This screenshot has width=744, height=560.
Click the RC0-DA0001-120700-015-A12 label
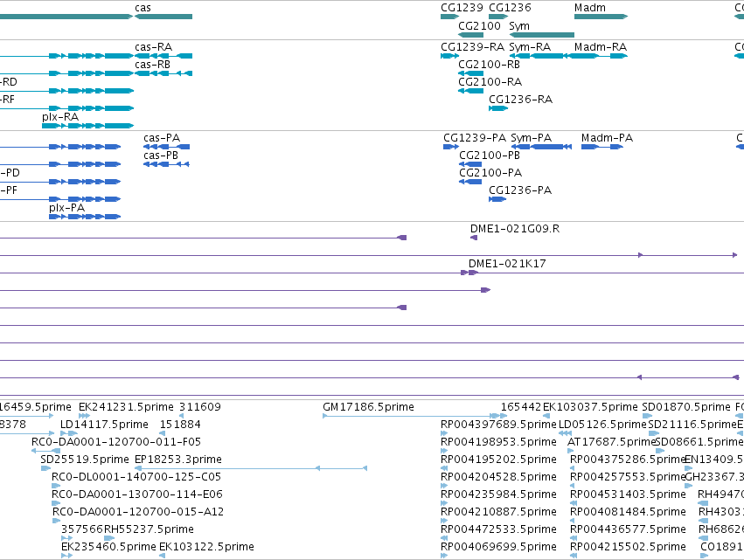pyautogui.click(x=138, y=512)
